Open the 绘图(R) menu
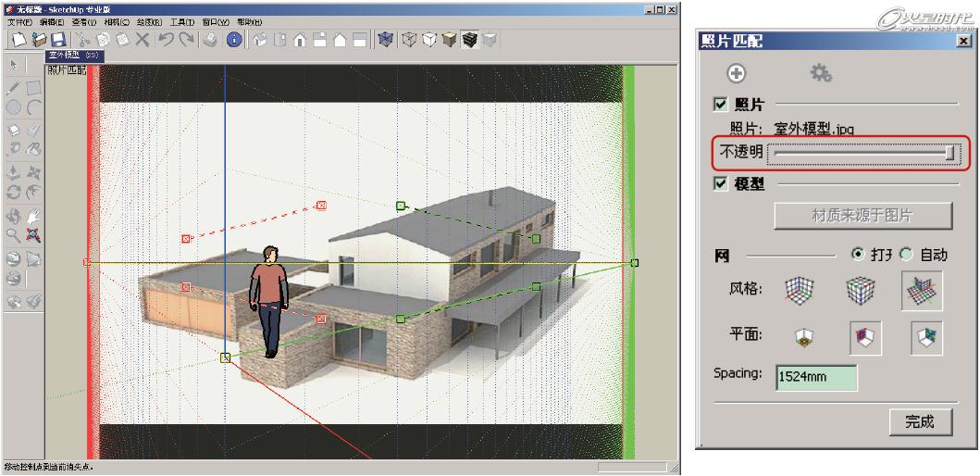 (x=149, y=22)
